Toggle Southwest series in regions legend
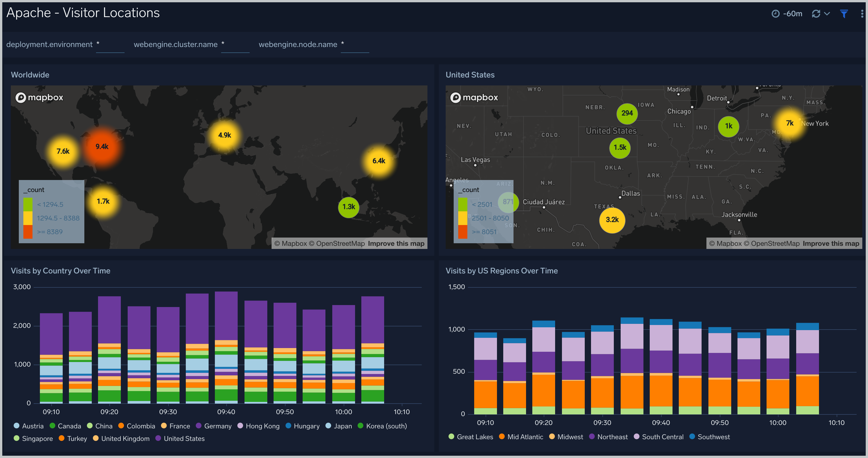Screen dimensions: 868x458 pos(710,437)
